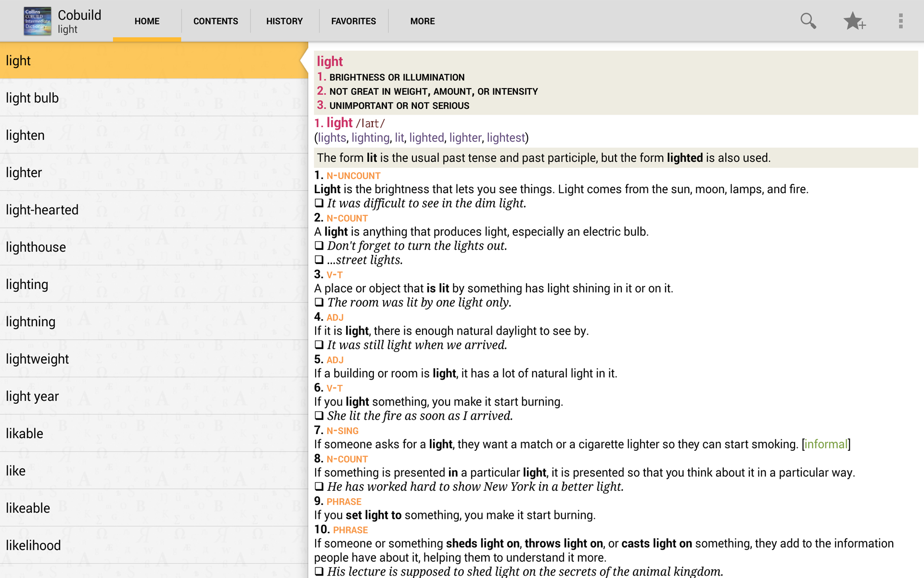This screenshot has width=924, height=578.
Task: Open the overflow menu three dots
Action: point(900,21)
